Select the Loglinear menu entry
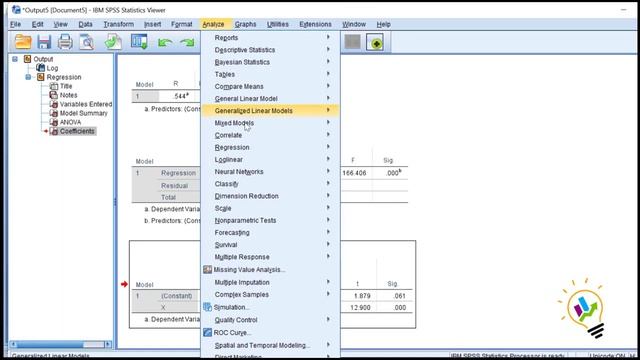The height and width of the screenshot is (360, 640). (270, 160)
